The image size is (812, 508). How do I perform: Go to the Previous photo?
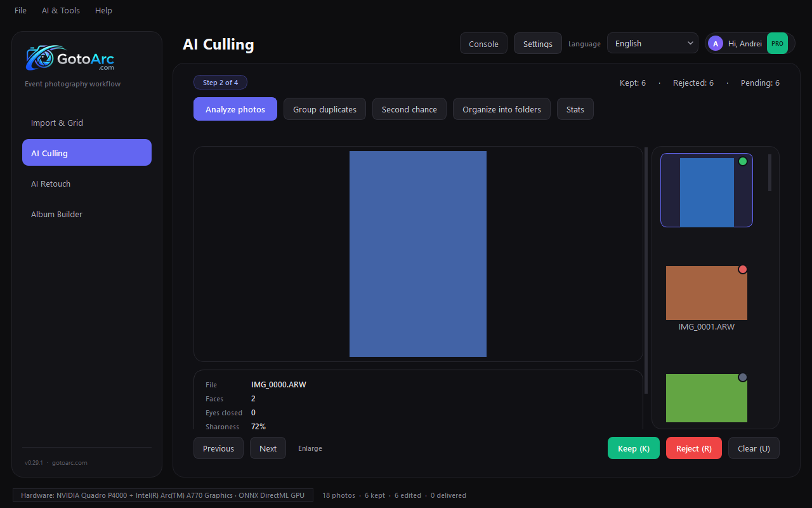218,448
